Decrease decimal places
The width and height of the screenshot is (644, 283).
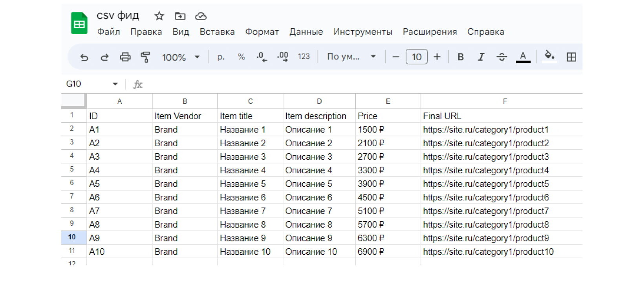click(x=262, y=57)
